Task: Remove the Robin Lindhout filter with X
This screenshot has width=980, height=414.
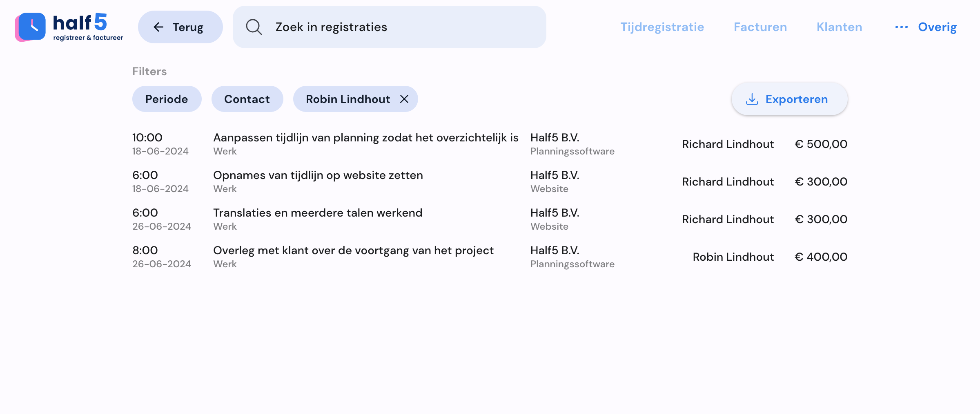Action: (404, 99)
